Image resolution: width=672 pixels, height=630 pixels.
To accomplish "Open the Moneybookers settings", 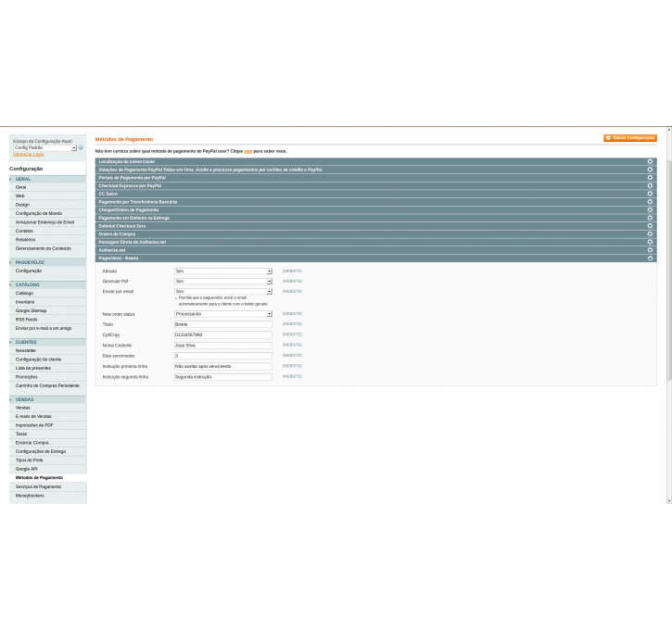I will 30,496.
